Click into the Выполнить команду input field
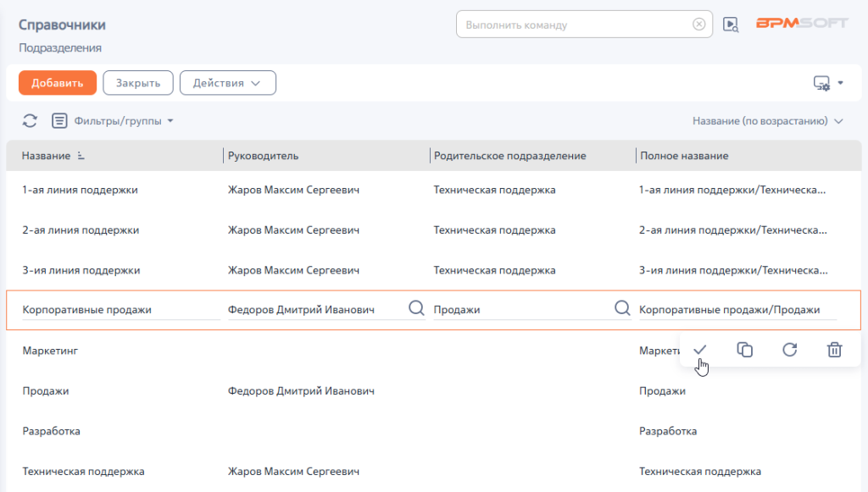The image size is (868, 492). (x=576, y=25)
